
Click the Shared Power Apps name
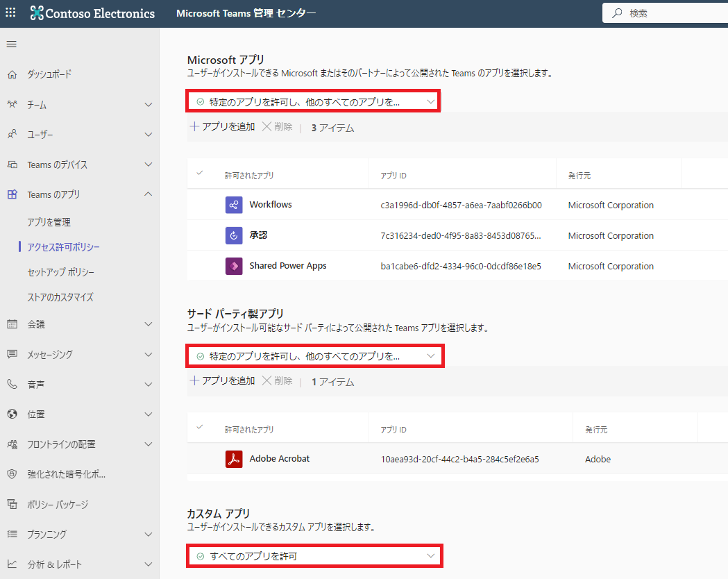coord(288,266)
